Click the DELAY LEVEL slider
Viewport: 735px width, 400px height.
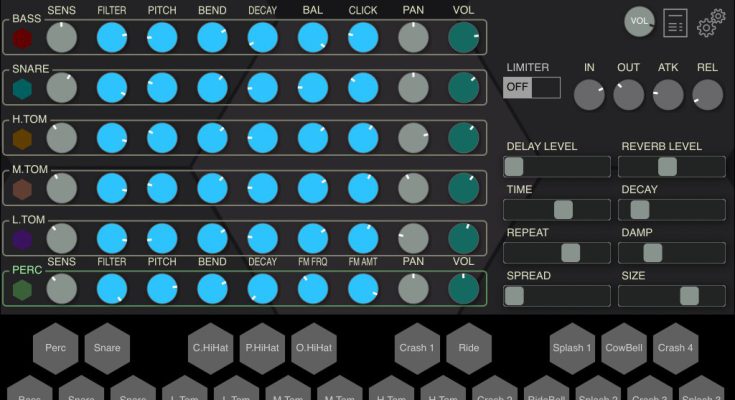(557, 167)
